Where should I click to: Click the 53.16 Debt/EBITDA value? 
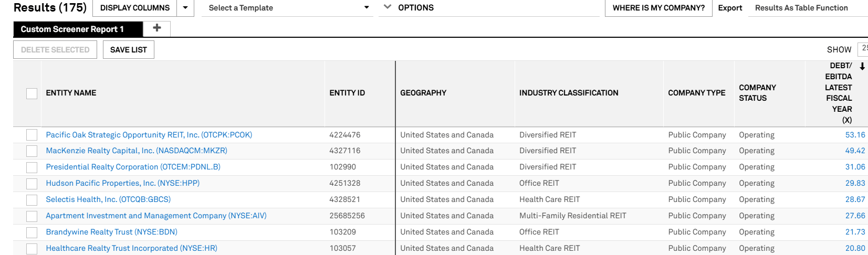[x=855, y=135]
